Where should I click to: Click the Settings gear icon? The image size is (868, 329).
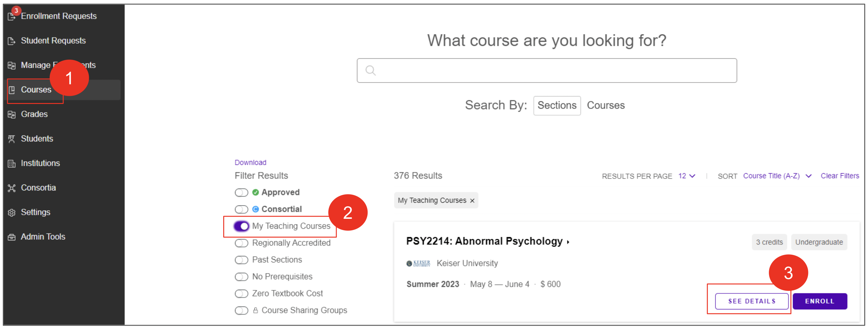pos(12,213)
